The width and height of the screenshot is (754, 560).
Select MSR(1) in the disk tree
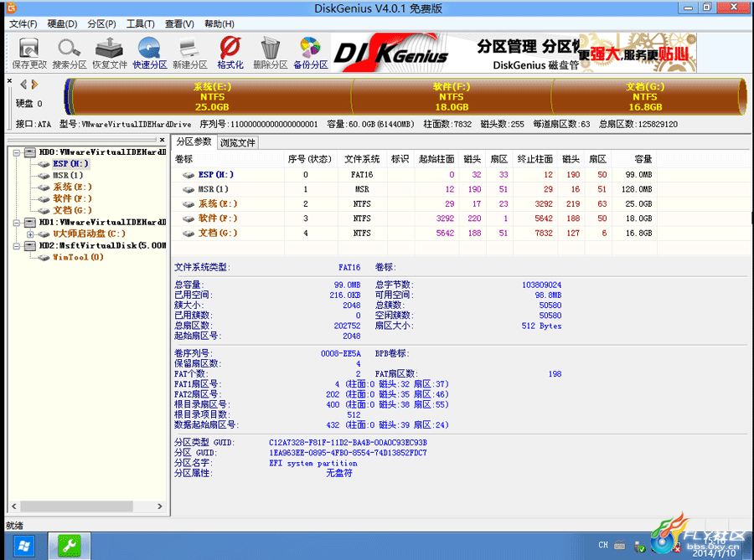coord(68,175)
